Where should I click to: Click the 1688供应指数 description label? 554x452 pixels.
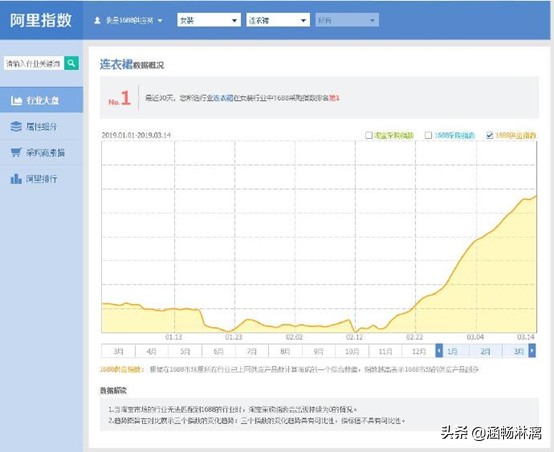coord(122,369)
